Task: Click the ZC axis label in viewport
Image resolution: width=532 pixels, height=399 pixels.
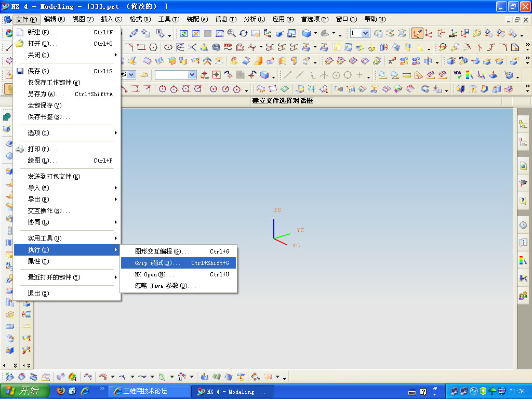Action: pyautogui.click(x=277, y=210)
